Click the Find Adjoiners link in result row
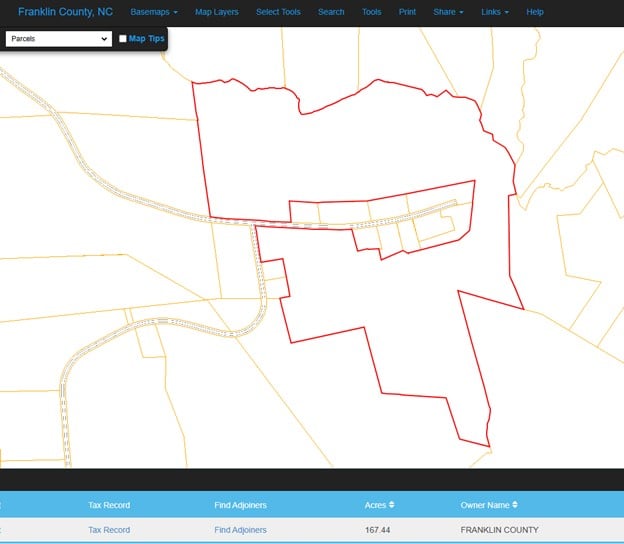Viewport: 624px width, 544px height. click(240, 530)
